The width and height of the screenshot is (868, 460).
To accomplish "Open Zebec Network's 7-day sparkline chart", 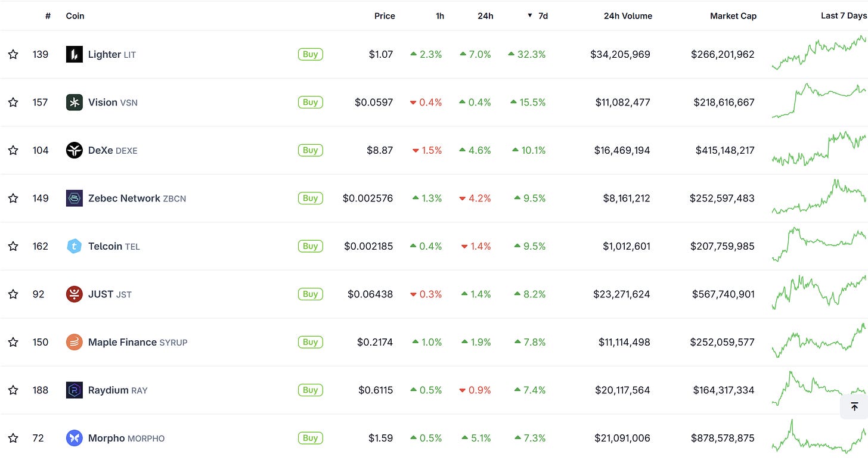I will pyautogui.click(x=819, y=197).
